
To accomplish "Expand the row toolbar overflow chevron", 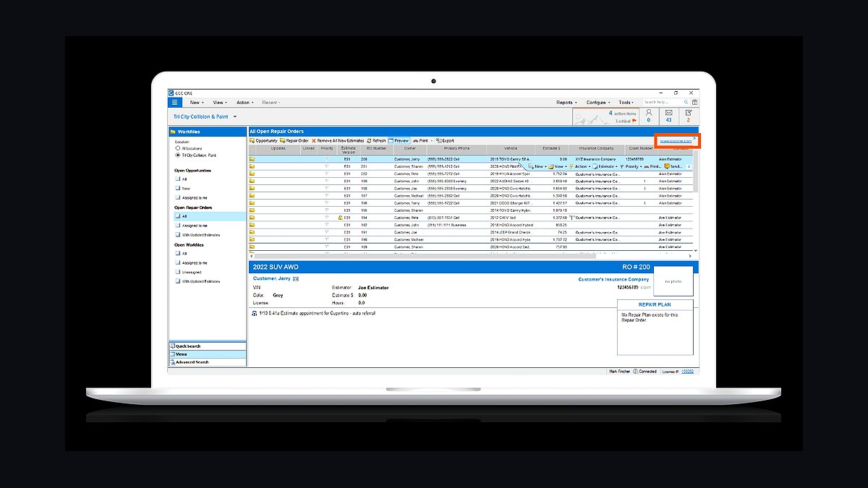I will [689, 166].
